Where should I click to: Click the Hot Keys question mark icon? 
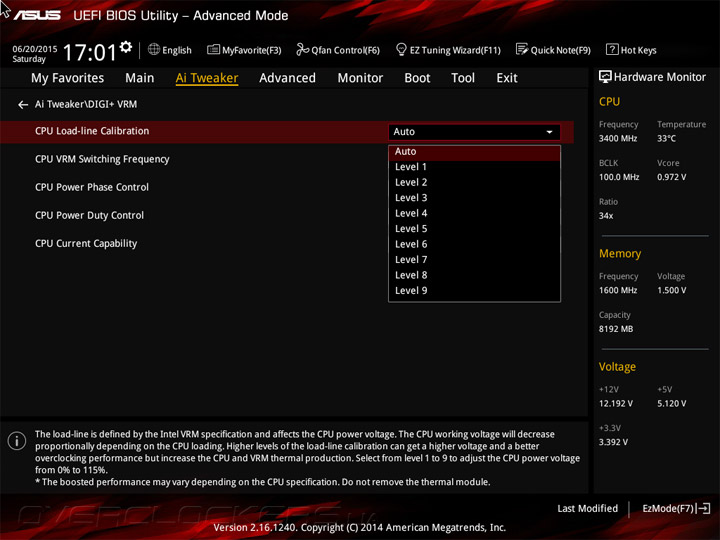tap(612, 49)
